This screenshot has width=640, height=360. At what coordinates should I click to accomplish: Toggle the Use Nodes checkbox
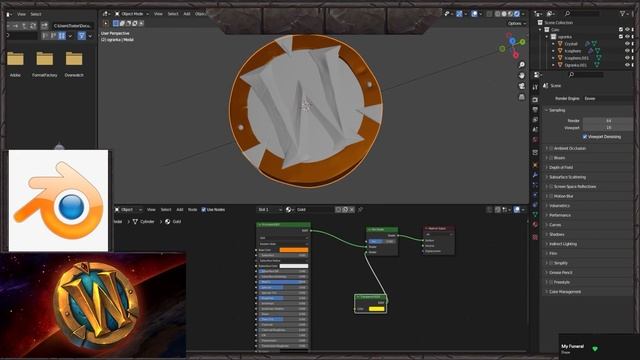point(204,209)
